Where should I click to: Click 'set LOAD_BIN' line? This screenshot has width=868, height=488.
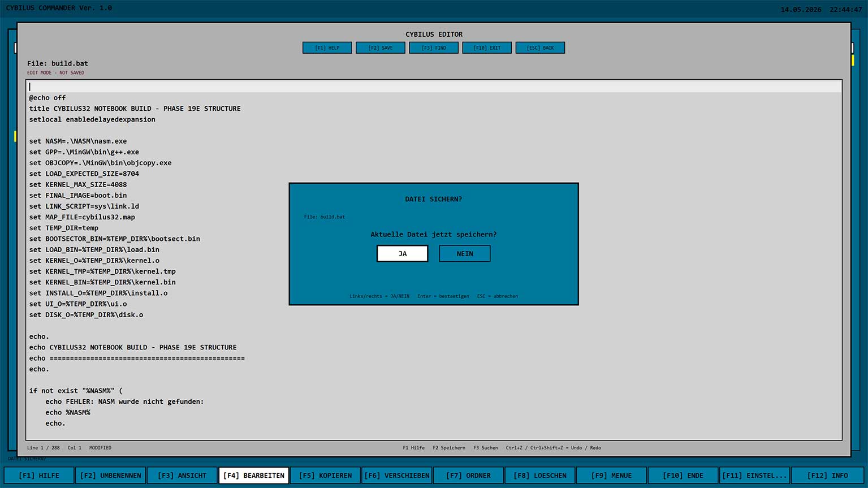point(94,249)
